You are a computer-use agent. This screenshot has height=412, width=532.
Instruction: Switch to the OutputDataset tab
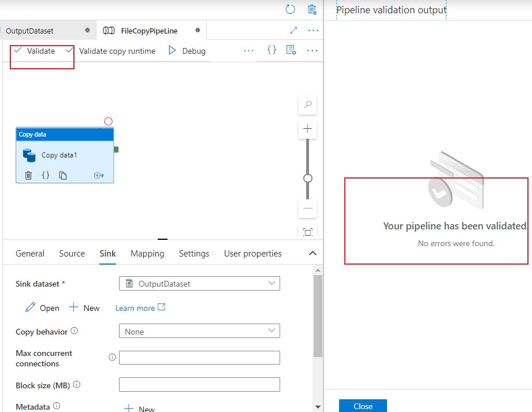coord(47,31)
